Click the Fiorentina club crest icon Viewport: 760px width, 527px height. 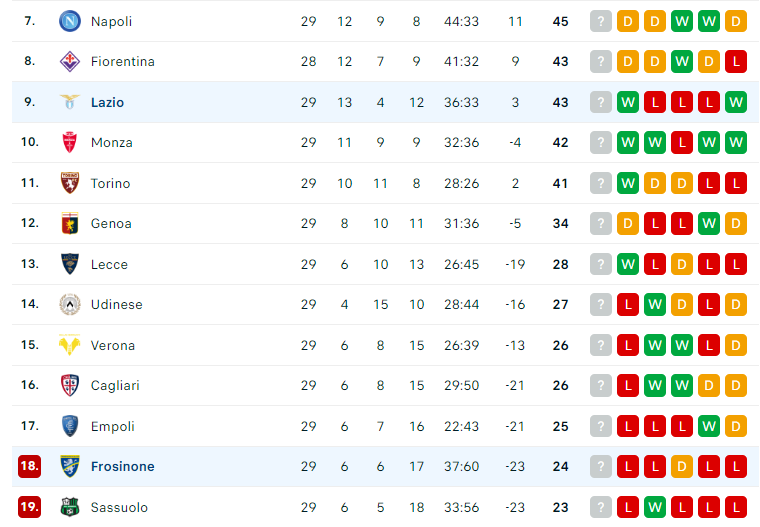(x=70, y=62)
